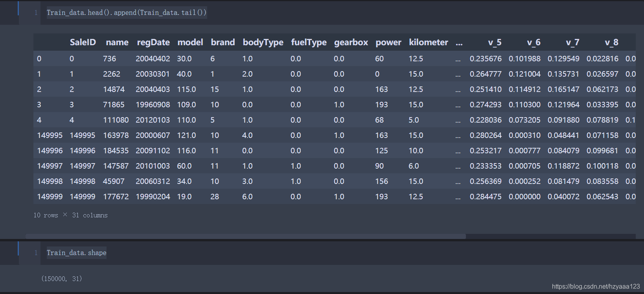Select the regDate column header
The height and width of the screenshot is (294, 644).
153,42
